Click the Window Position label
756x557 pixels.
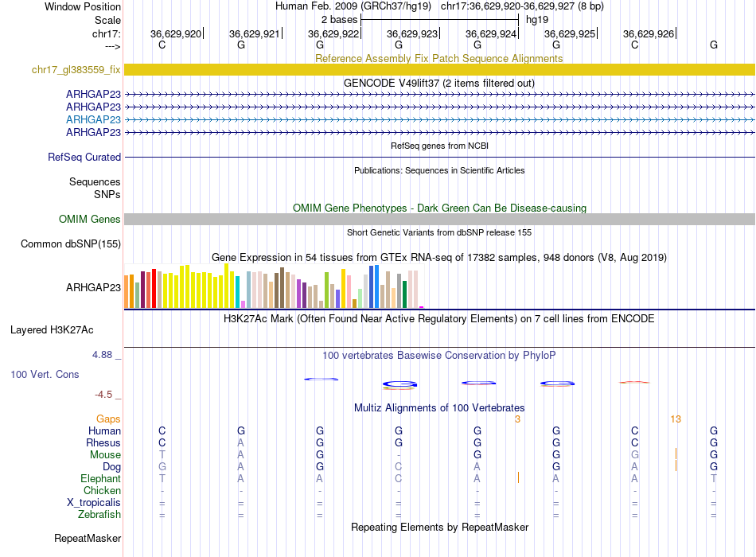83,6
